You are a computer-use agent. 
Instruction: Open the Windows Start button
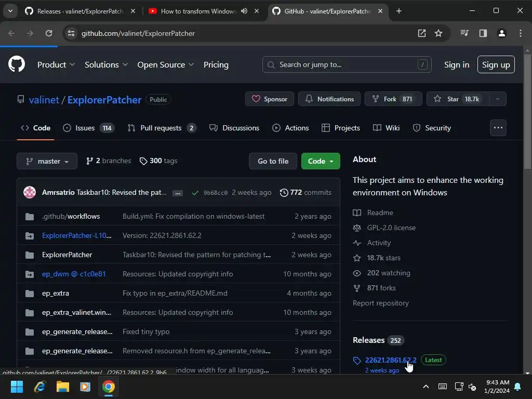[x=17, y=387]
